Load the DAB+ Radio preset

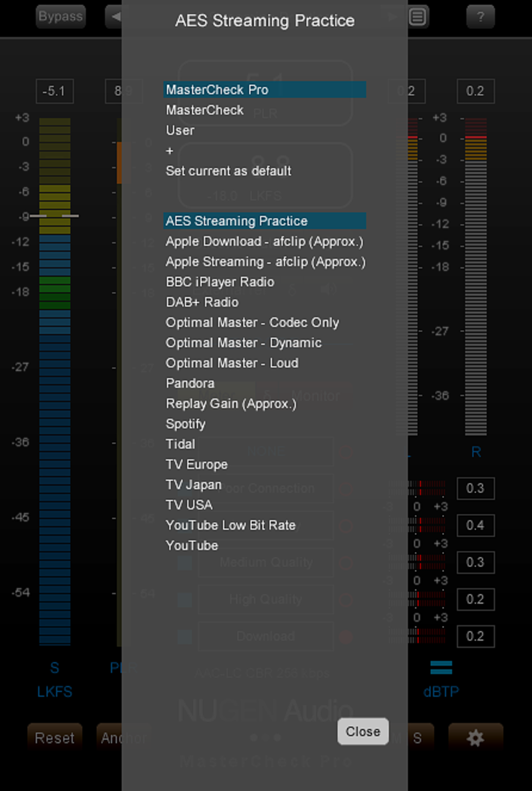[265, 302]
